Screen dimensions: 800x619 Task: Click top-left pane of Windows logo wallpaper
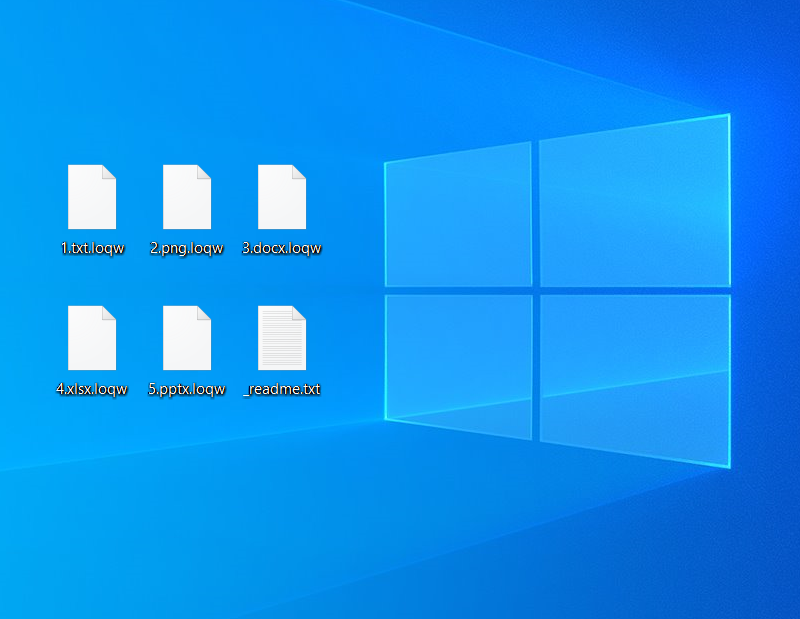pos(459,217)
